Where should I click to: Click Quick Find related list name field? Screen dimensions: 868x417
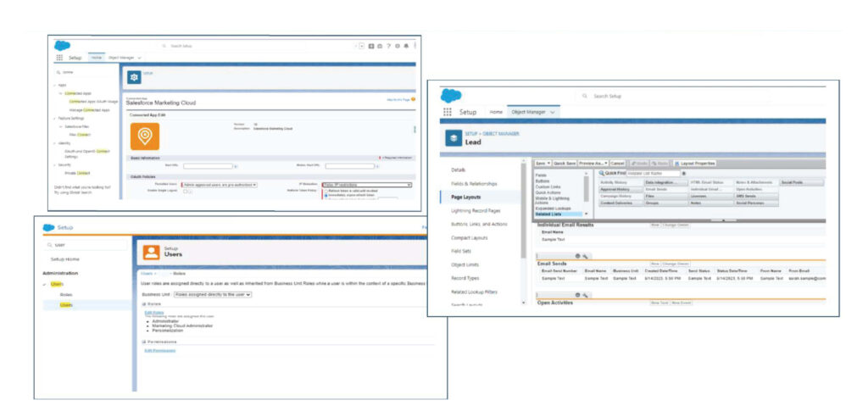(x=652, y=174)
